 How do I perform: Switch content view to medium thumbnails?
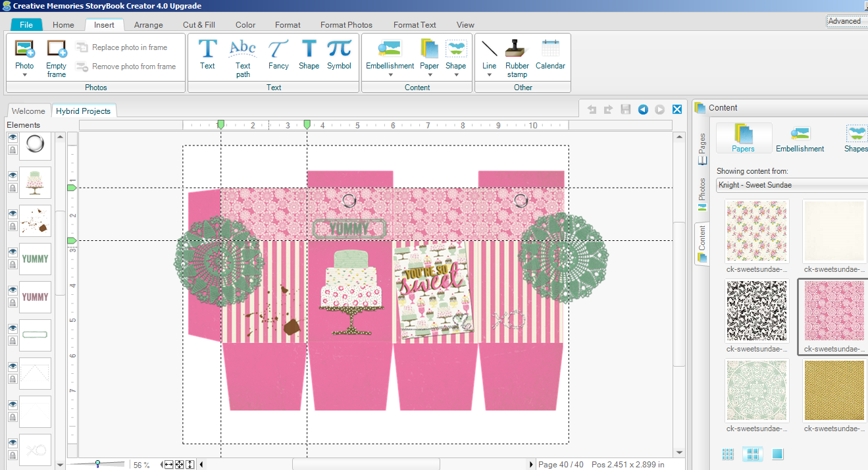click(753, 454)
